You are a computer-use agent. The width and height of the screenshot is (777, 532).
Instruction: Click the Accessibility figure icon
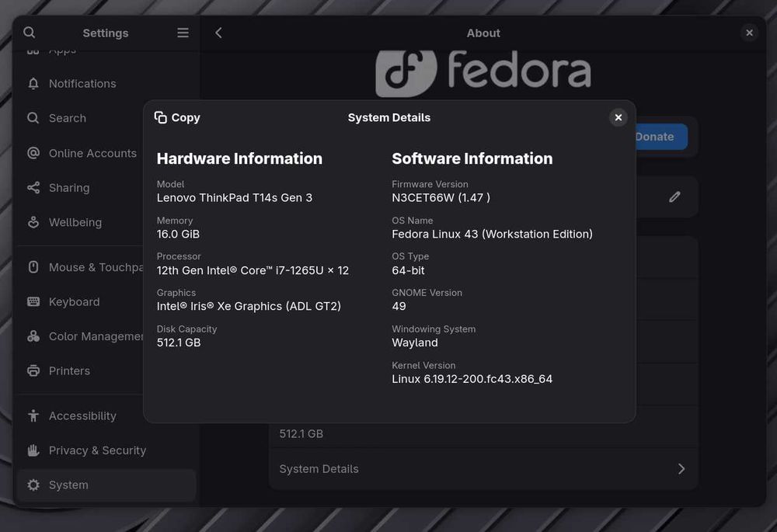(x=33, y=416)
